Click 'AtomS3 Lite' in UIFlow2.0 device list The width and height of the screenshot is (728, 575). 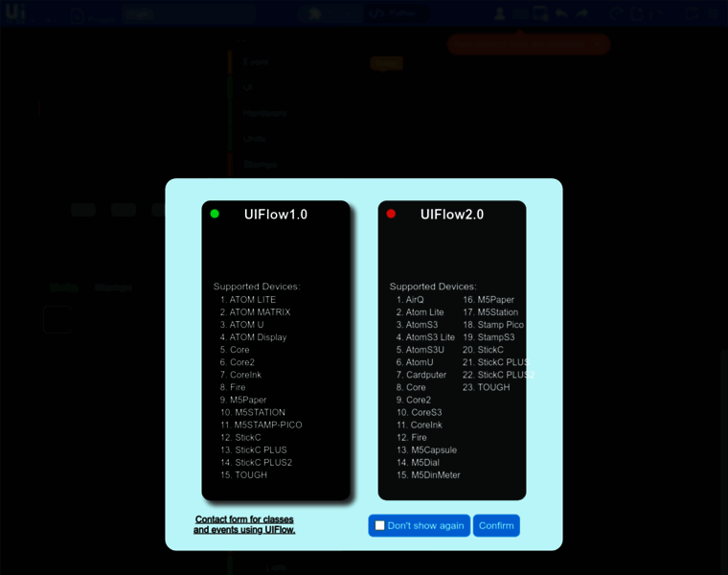[x=430, y=337]
